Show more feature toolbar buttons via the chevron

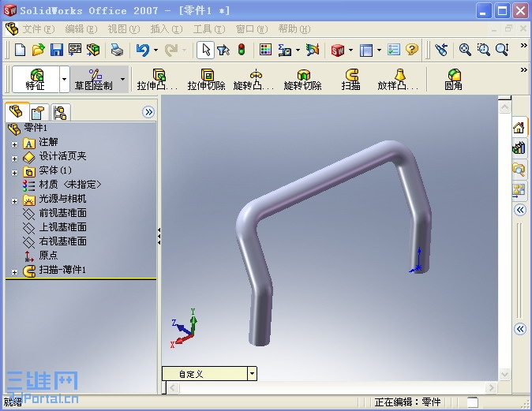524,70
